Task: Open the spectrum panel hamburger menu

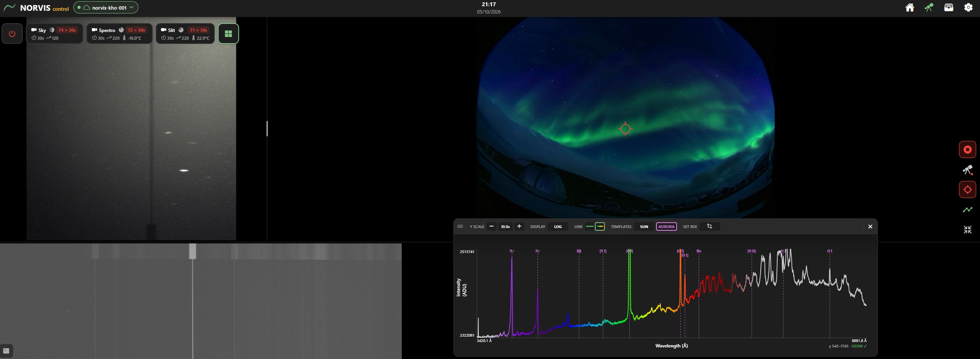Action: coord(460,227)
